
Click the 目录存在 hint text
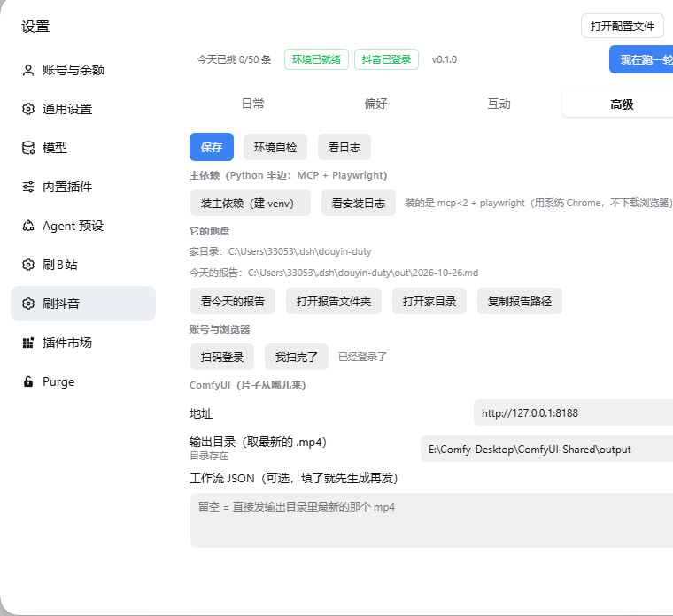(209, 456)
